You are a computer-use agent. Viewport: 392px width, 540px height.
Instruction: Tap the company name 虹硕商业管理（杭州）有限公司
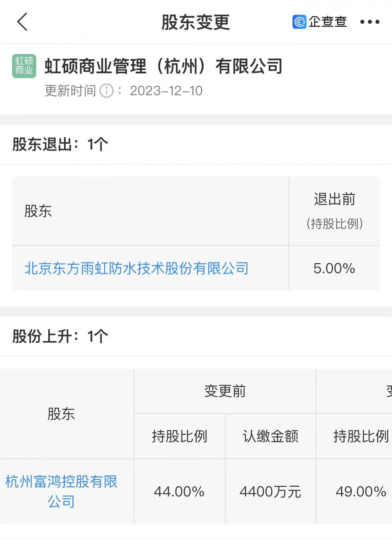coord(164,66)
